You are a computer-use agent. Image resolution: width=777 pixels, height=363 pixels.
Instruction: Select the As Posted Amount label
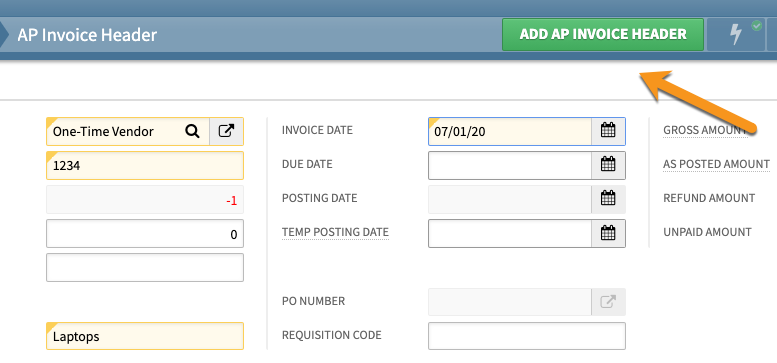pos(717,164)
